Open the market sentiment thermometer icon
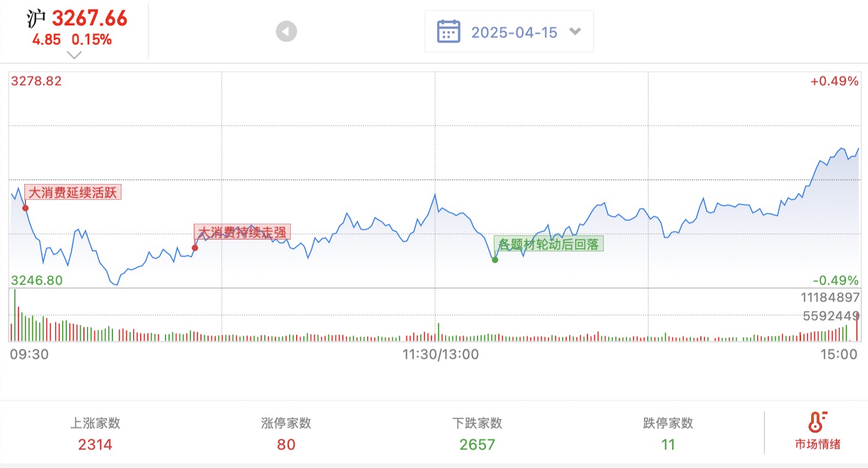Viewport: 868px width, 468px height. [817, 422]
